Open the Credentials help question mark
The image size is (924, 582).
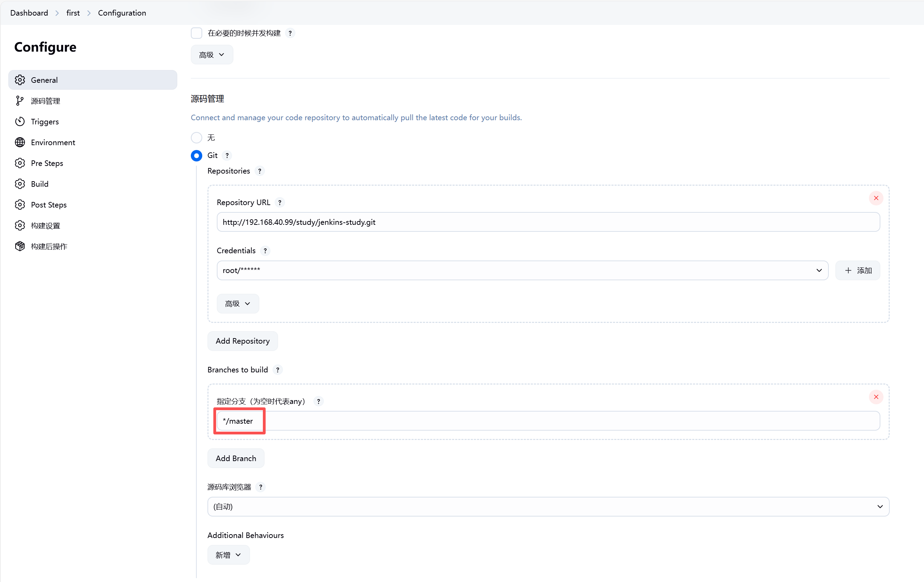(x=265, y=251)
